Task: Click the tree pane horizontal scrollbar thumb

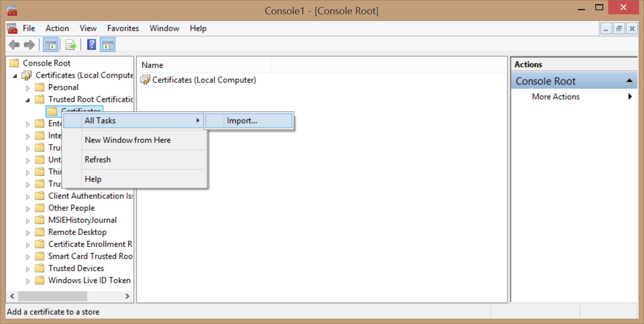Action: pos(52,296)
